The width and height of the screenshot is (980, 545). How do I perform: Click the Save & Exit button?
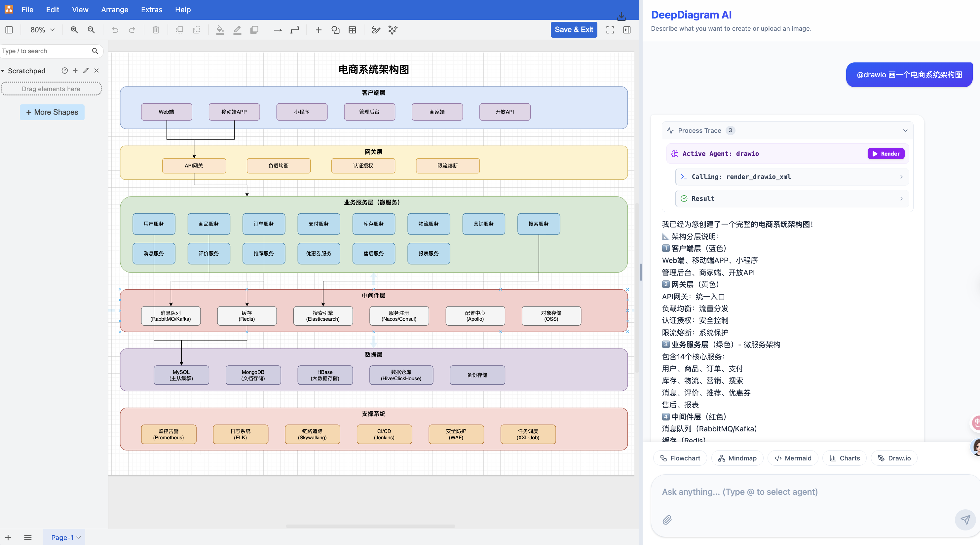(x=574, y=30)
